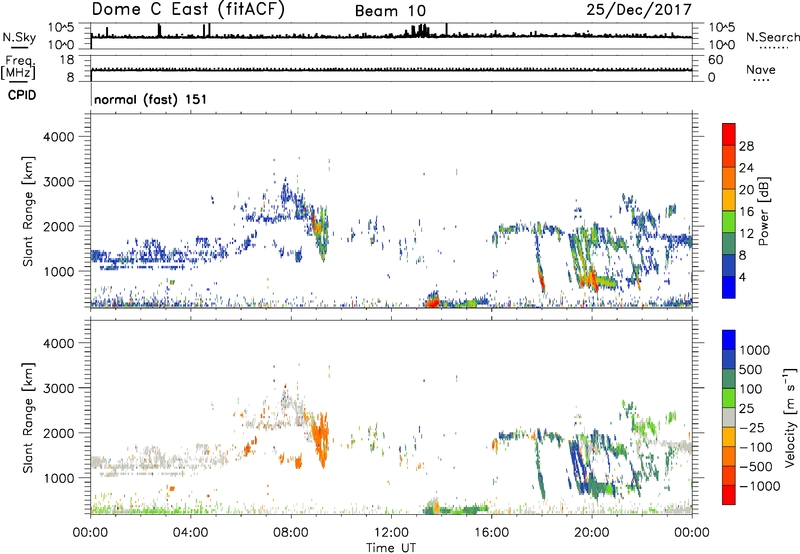800x554 pixels.
Task: Click the '12:00' time tick label
Action: coord(391,533)
